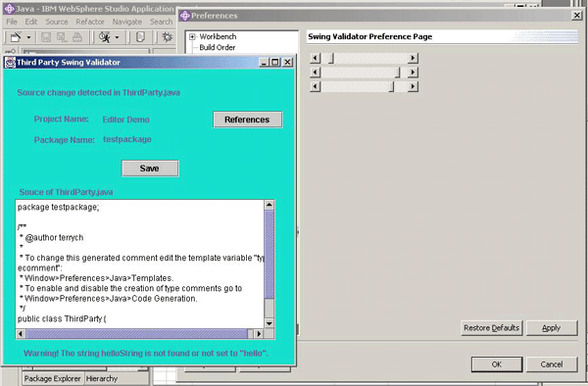The width and height of the screenshot is (588, 386).
Task: Click the source area's scroll-right arrow
Action: (259, 333)
